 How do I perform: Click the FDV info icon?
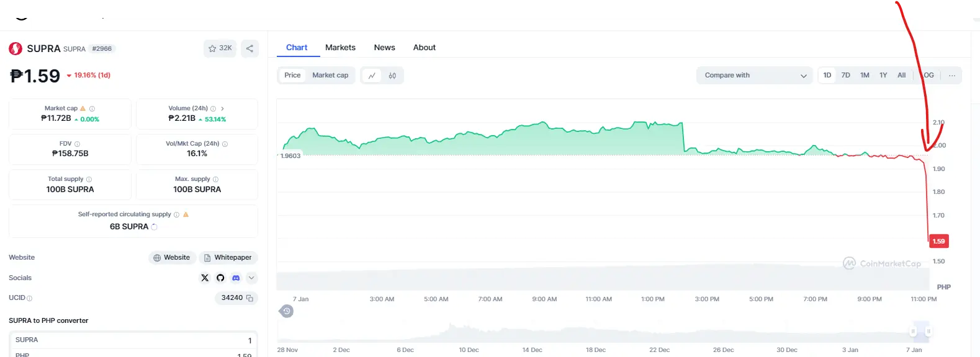click(77, 144)
